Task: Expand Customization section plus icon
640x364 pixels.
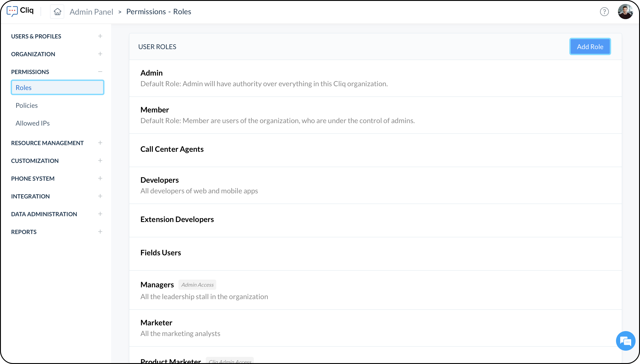Action: coord(100,160)
